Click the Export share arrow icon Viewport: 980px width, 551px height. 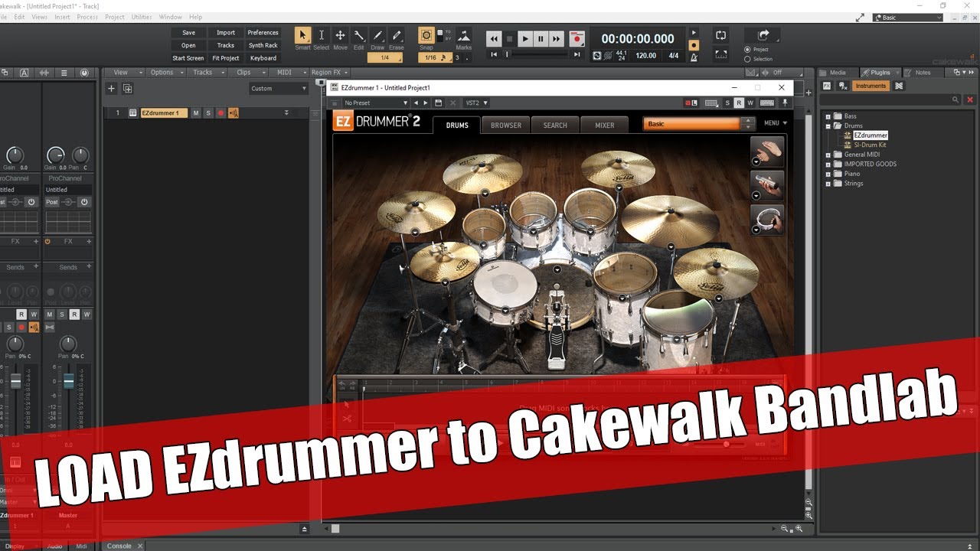[x=763, y=35]
